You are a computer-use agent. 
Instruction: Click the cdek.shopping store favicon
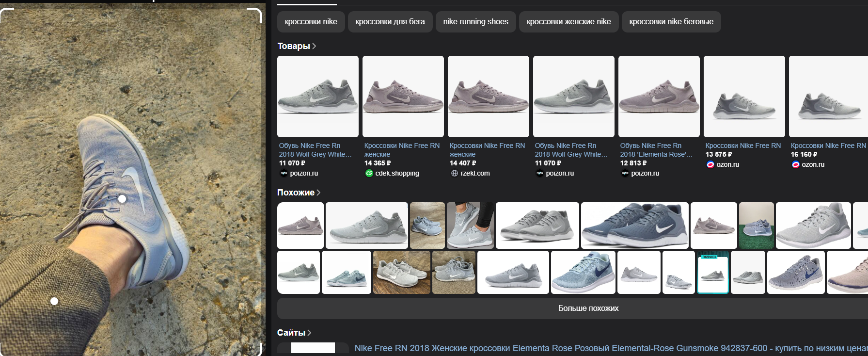click(369, 173)
